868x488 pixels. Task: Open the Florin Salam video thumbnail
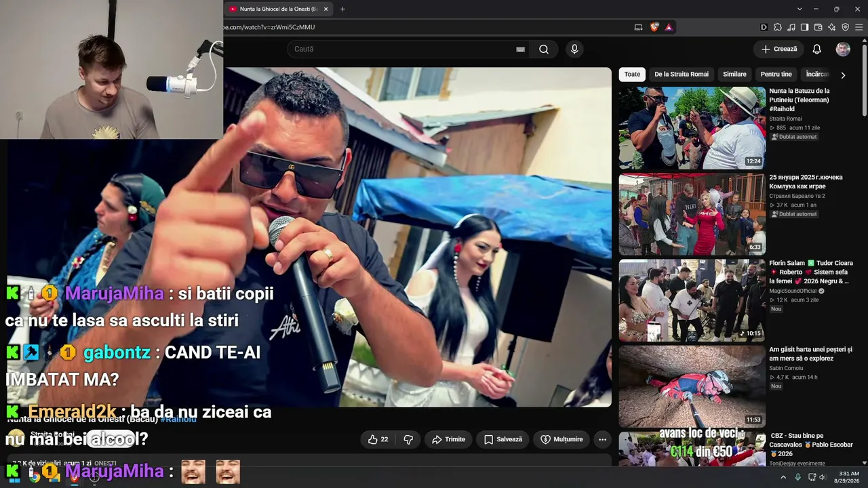[x=692, y=300]
